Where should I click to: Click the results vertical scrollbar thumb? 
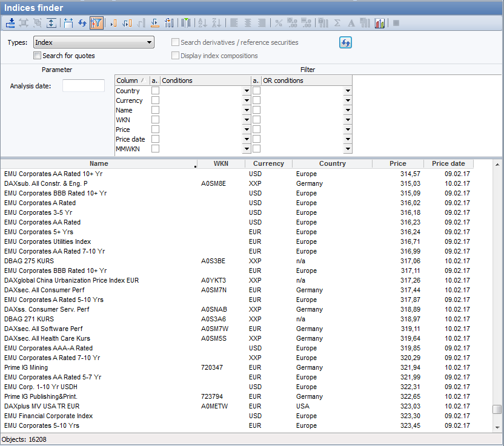497,410
